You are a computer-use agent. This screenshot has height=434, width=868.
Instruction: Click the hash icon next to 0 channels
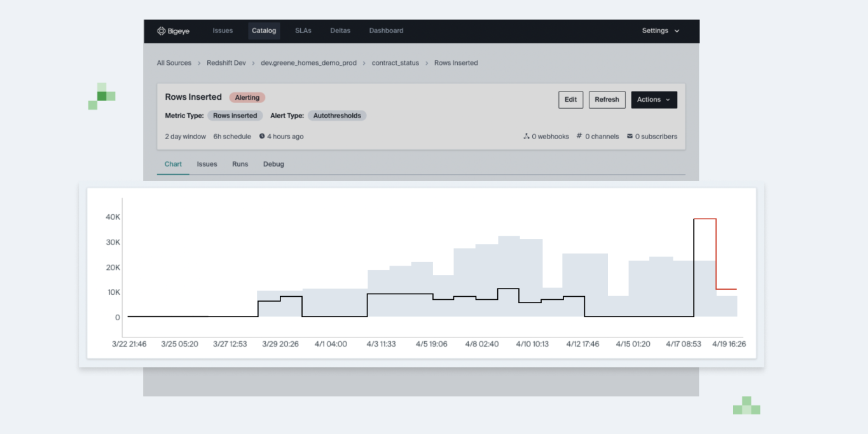pos(579,136)
